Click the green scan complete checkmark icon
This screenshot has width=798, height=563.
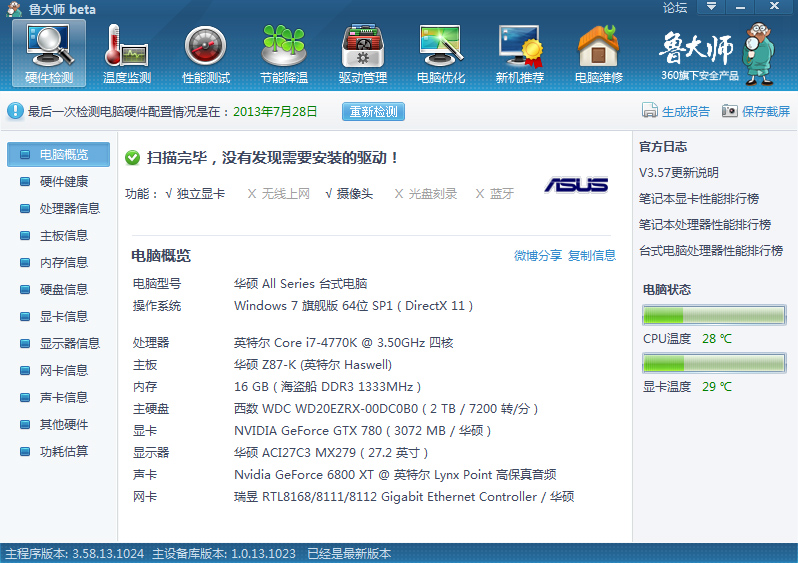132,158
